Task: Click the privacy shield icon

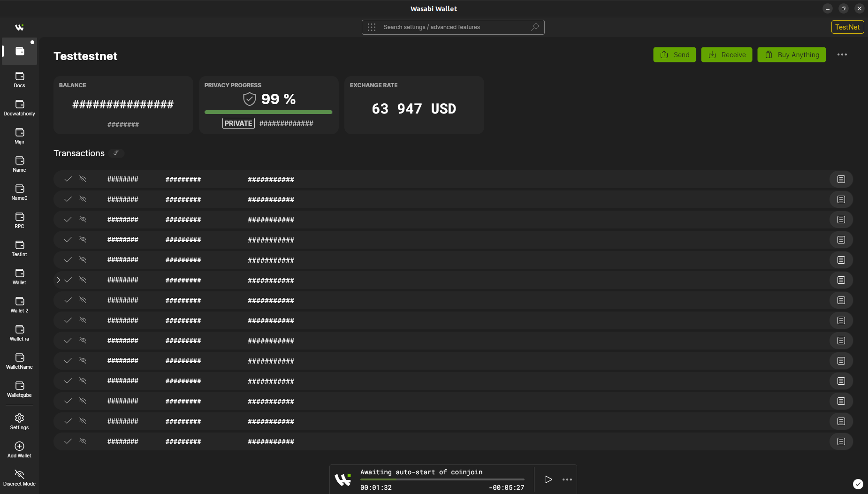Action: coord(250,99)
